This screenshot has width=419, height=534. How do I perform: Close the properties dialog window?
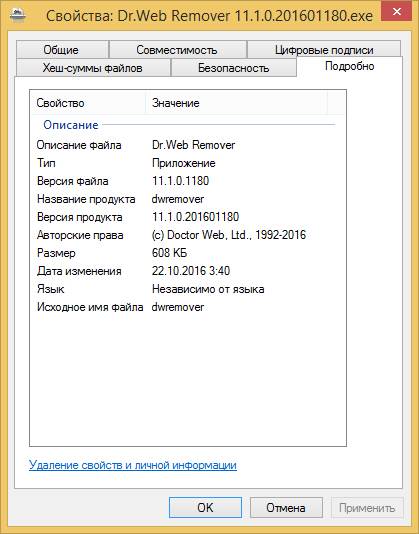397,12
